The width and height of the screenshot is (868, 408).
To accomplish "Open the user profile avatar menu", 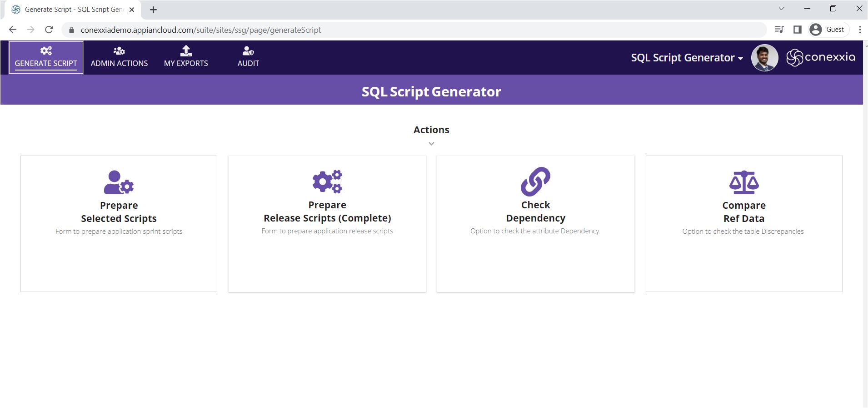I will (x=764, y=58).
